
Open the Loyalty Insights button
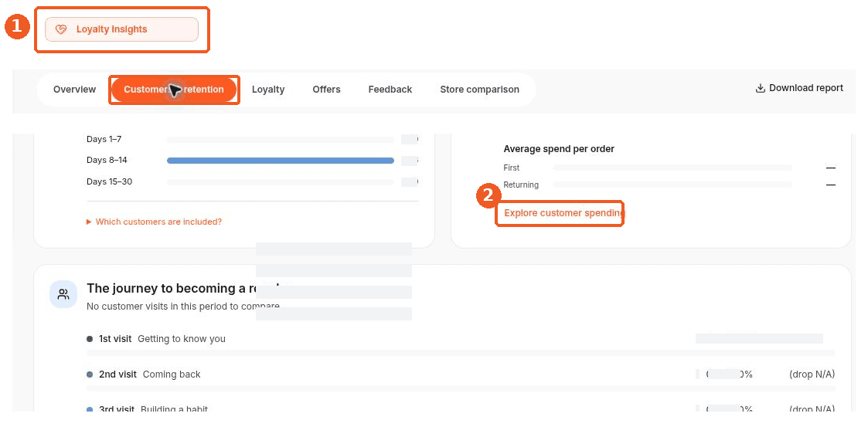121,29
